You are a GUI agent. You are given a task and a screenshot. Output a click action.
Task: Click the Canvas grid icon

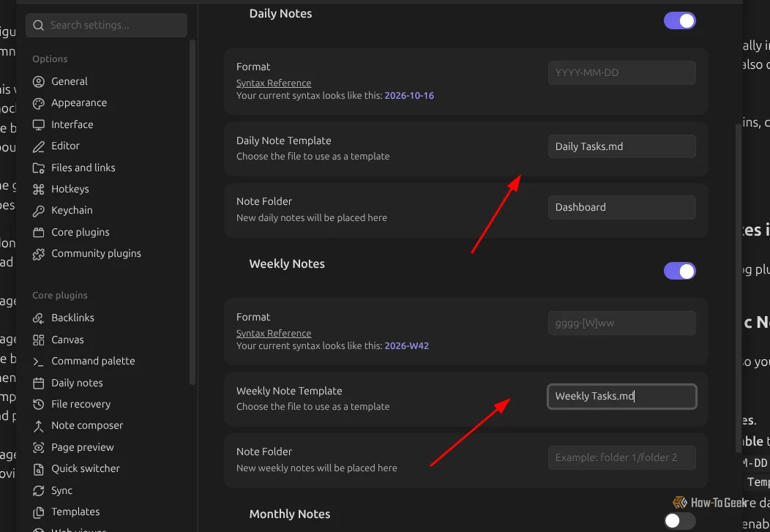click(x=38, y=340)
